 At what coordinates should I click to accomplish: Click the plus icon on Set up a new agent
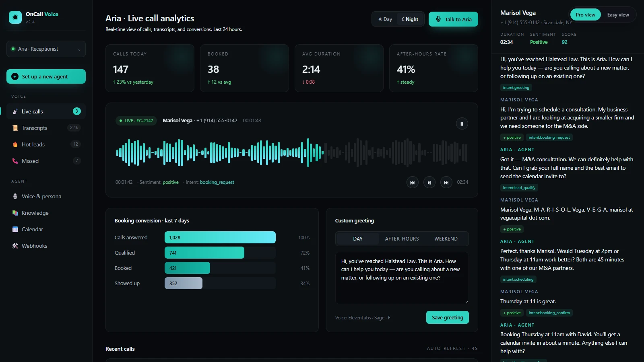point(15,76)
